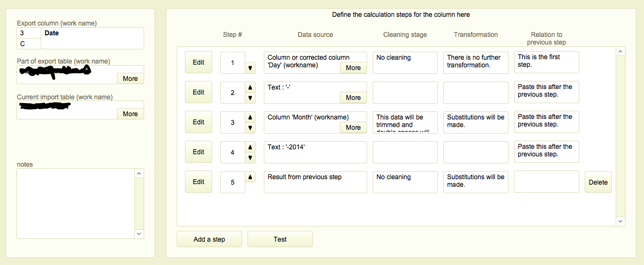Move step 3 down with arrow
Screen dimensions: 644x265
250,128
